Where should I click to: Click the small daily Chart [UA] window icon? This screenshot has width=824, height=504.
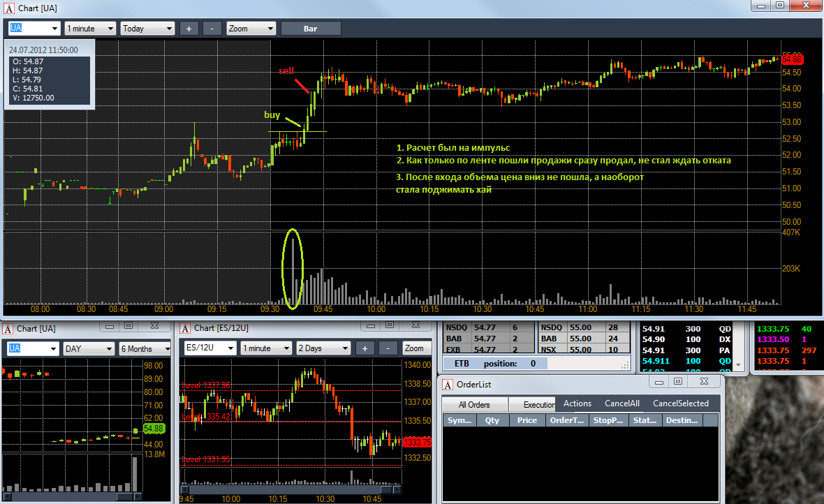click(x=8, y=329)
